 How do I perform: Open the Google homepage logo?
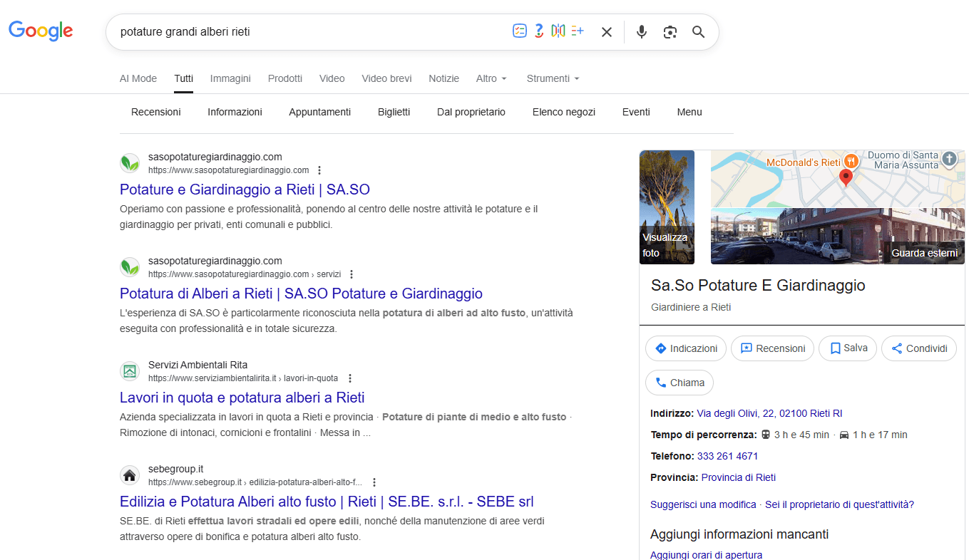[x=40, y=31]
